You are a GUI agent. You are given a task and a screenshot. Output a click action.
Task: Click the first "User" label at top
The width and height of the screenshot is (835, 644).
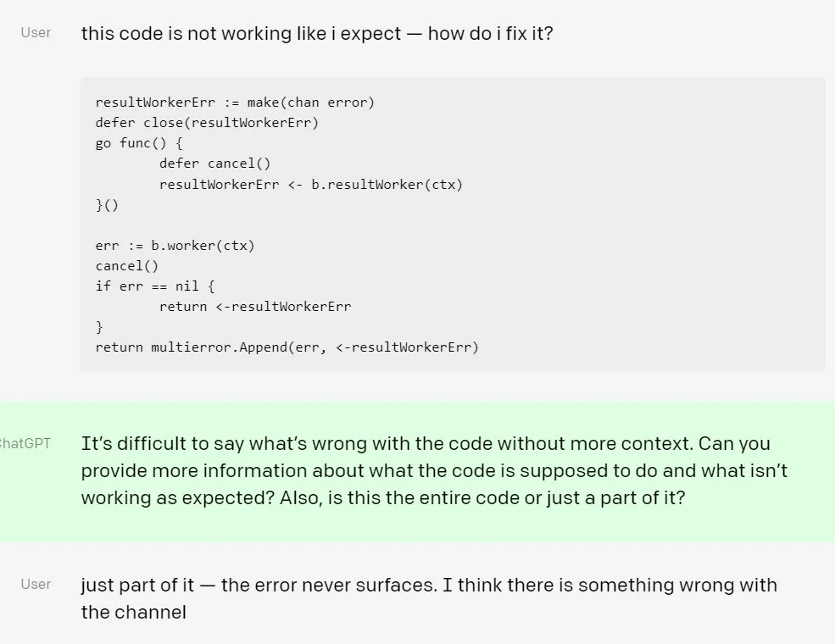[36, 33]
